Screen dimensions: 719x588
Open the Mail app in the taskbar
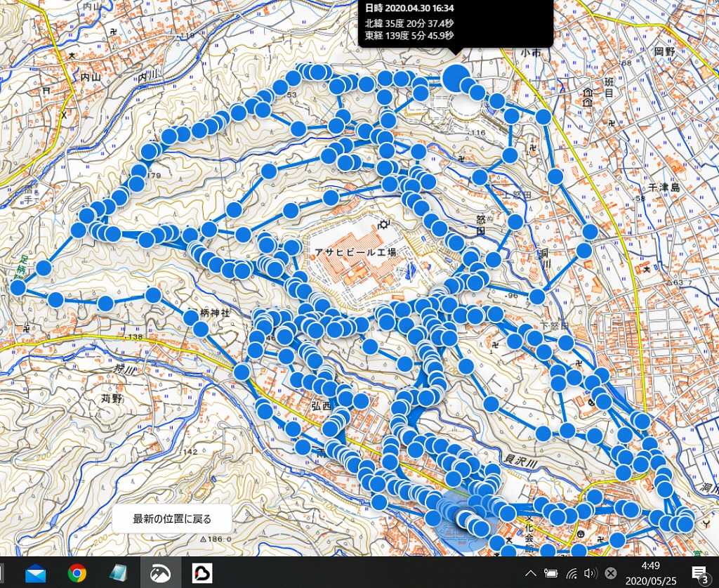(x=35, y=573)
